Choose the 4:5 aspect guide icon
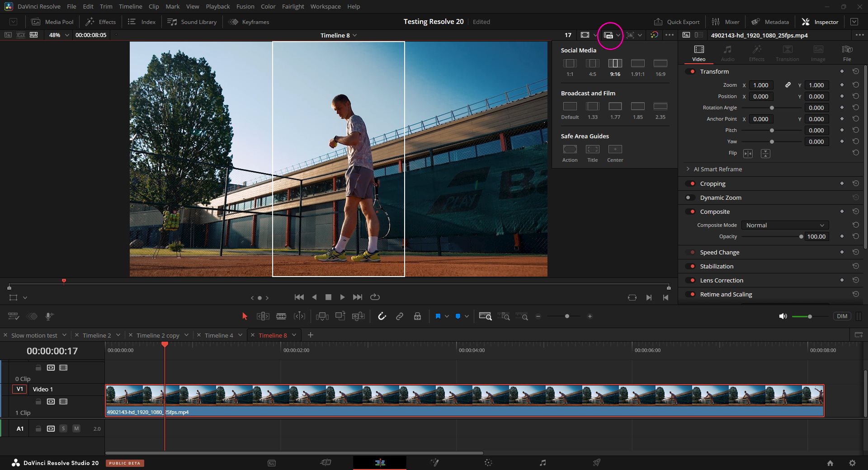Screen dimensions: 868x470 pyautogui.click(x=592, y=63)
